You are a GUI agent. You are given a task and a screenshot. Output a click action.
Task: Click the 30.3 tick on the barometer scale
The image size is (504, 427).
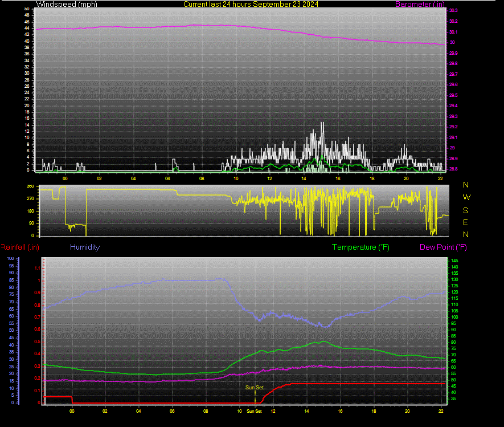tap(453, 11)
